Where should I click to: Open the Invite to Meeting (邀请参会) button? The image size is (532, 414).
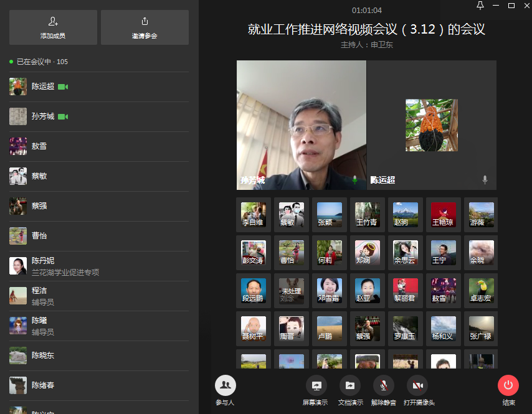click(145, 22)
